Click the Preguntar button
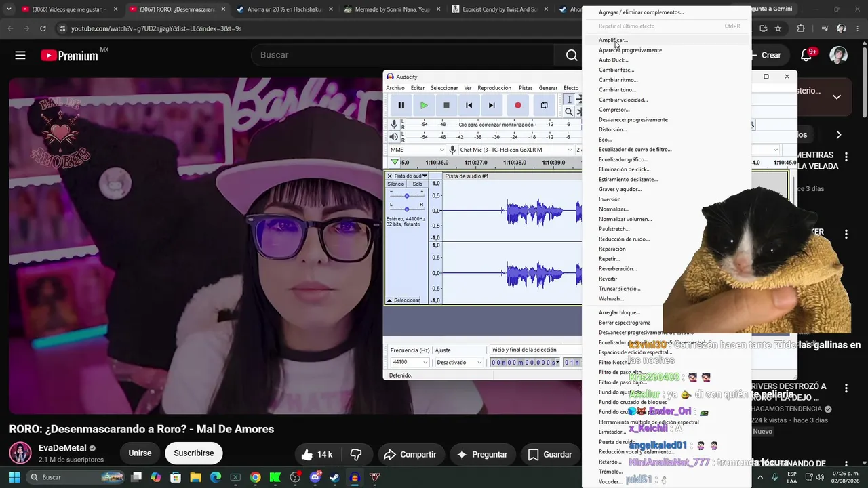 (x=482, y=454)
